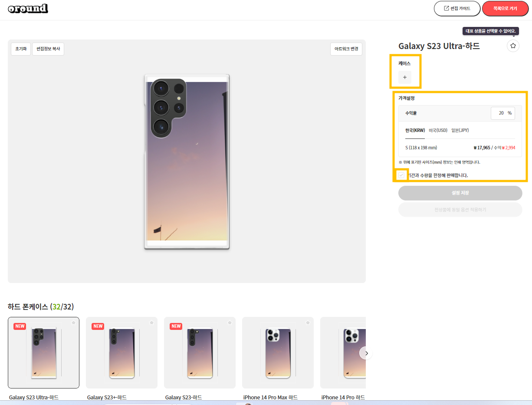Switch to the 일본(JPY) tab
Viewport: 532px width, 405px height.
click(x=460, y=130)
